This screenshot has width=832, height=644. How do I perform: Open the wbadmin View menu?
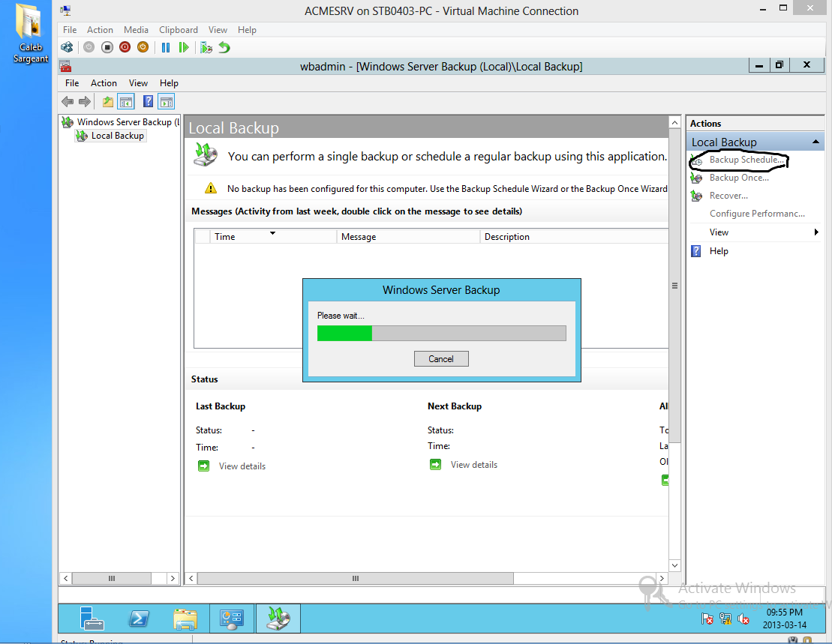138,82
